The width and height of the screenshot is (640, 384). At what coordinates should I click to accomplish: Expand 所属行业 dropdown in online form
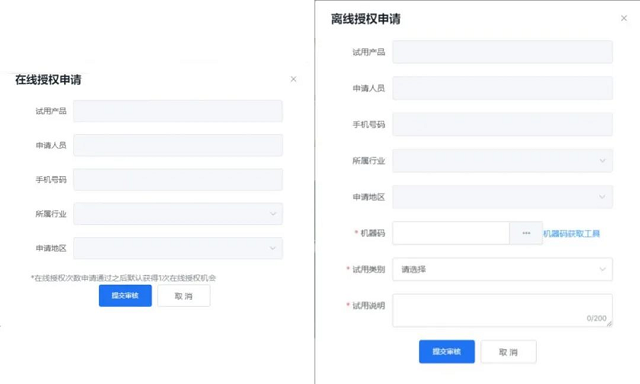178,214
